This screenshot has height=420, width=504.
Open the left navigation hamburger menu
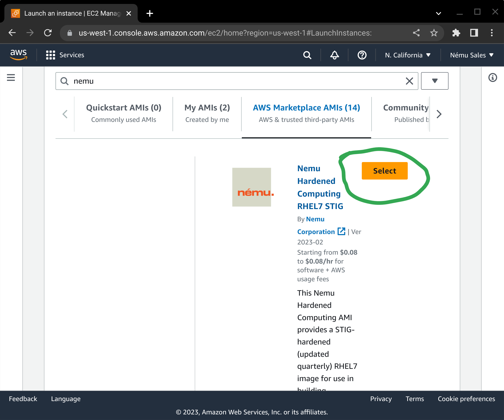pos(11,78)
